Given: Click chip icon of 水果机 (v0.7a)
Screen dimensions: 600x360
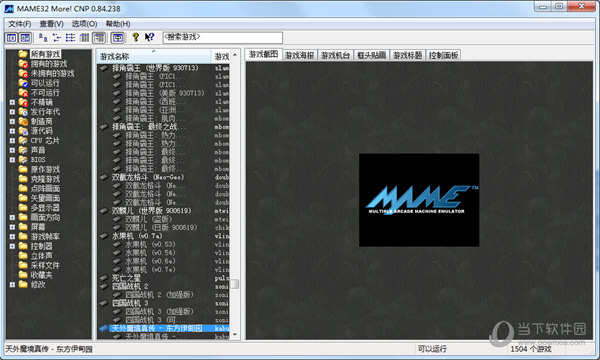Looking at the screenshot, I should pyautogui.click(x=104, y=236).
